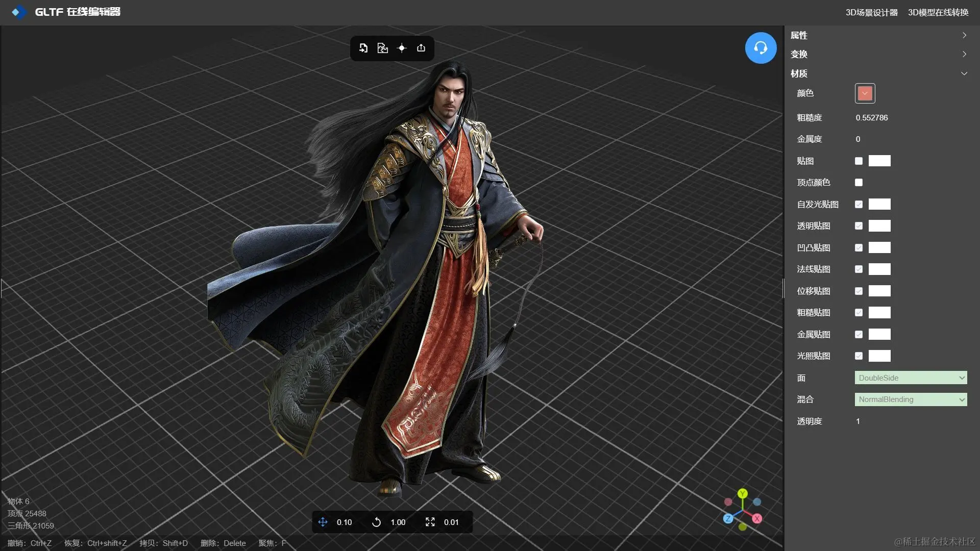Click the GLTF editor blue diamond logo
This screenshot has width=980, height=551.
tap(18, 12)
